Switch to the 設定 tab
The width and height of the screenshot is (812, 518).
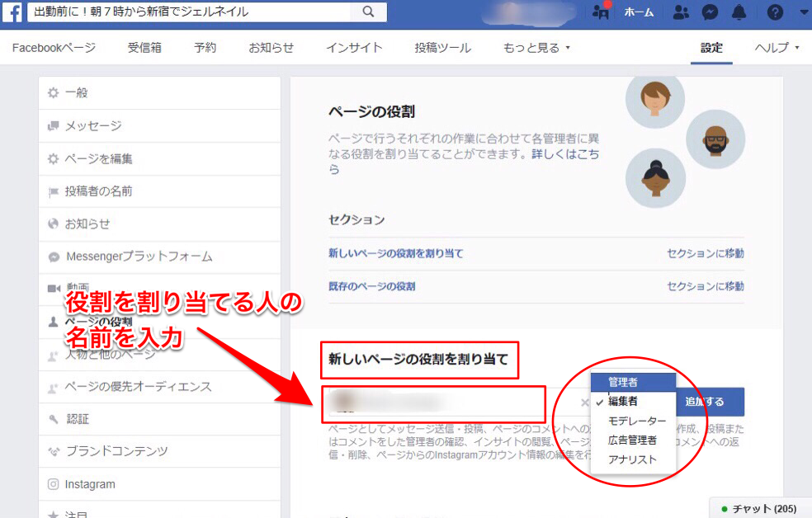click(x=710, y=48)
